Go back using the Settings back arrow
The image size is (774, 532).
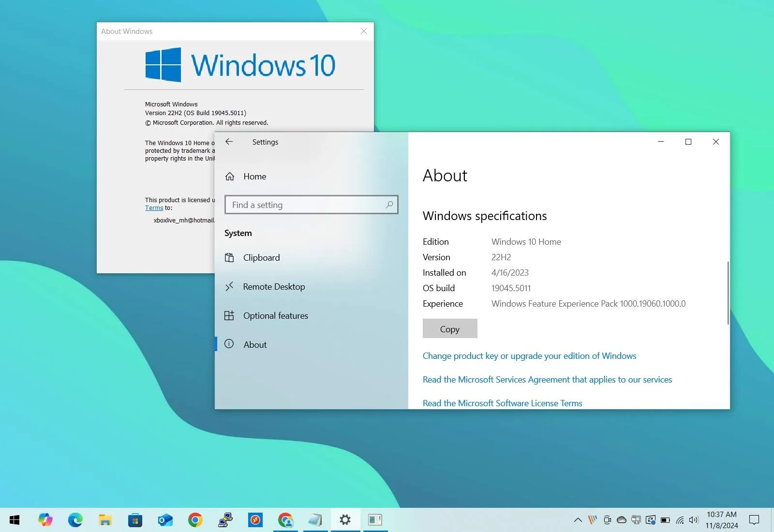229,142
